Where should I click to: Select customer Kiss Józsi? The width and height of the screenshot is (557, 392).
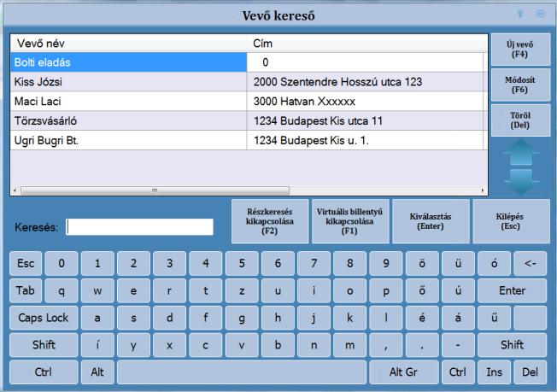pos(247,82)
